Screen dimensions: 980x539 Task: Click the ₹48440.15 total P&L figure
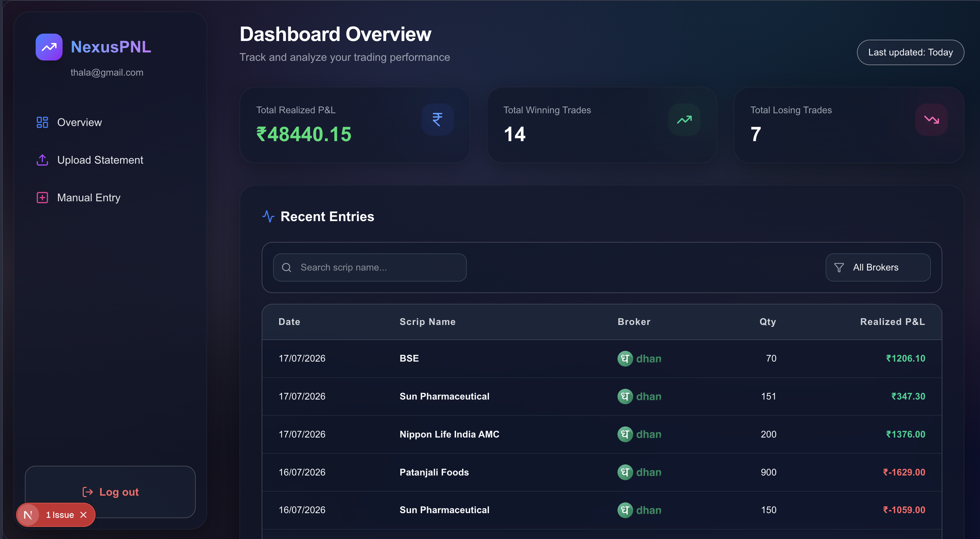[304, 134]
